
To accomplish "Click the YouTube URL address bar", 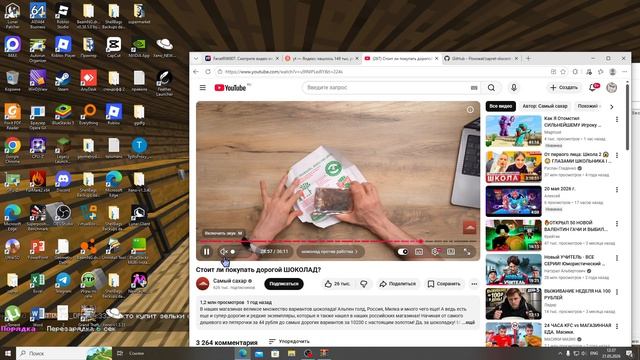I will 382,71.
